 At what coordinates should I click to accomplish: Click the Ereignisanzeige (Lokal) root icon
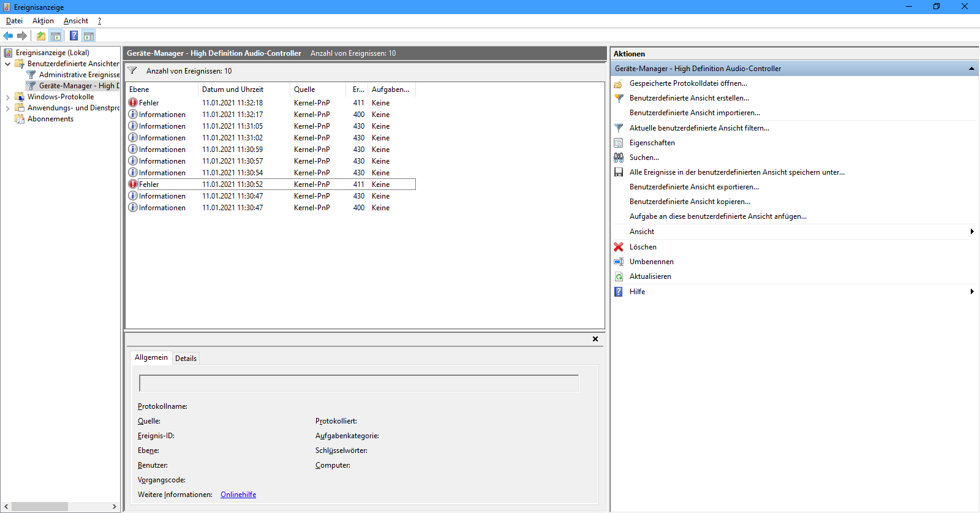click(8, 53)
